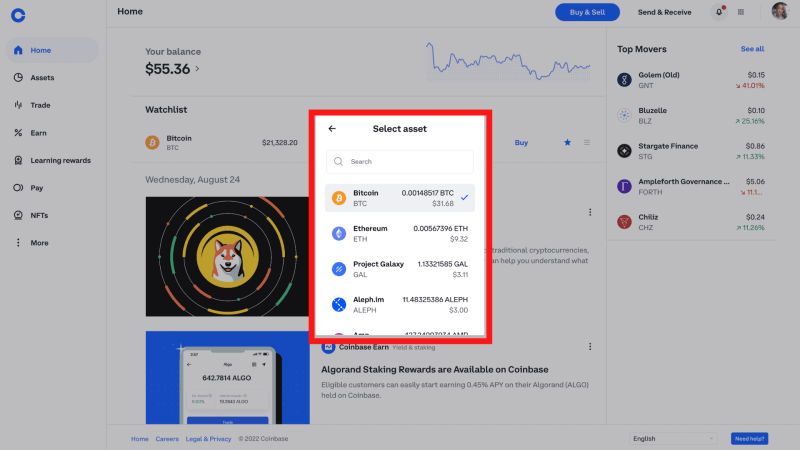Open Chiliz in Top Movers

point(691,222)
